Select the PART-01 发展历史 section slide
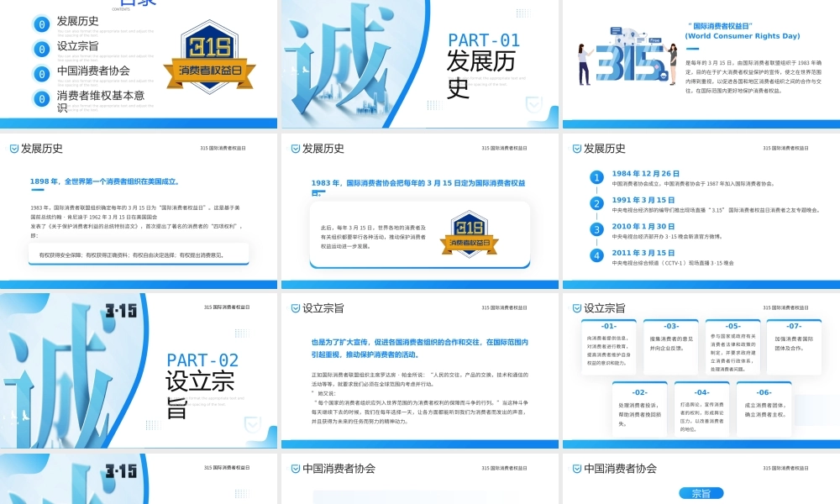The width and height of the screenshot is (840, 504). pos(420,64)
